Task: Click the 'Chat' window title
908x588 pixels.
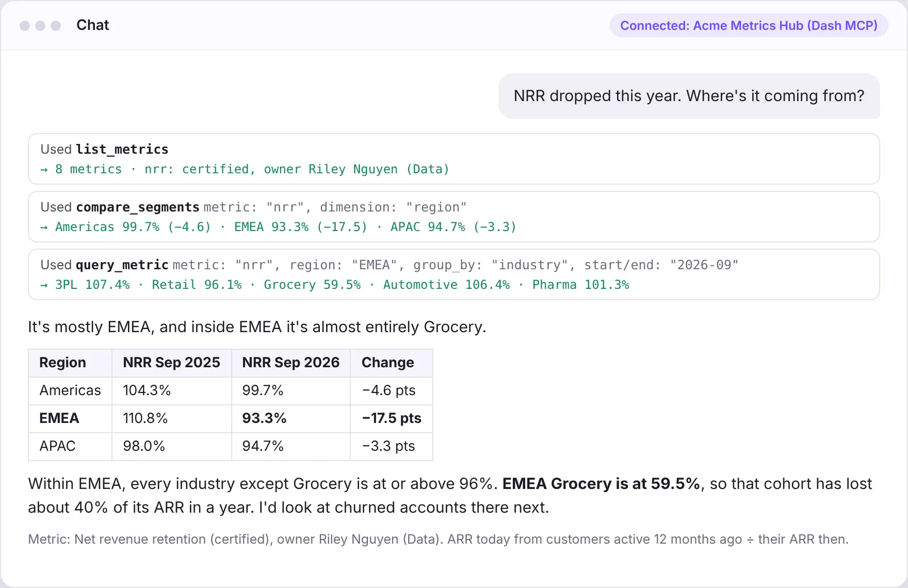Action: [93, 25]
